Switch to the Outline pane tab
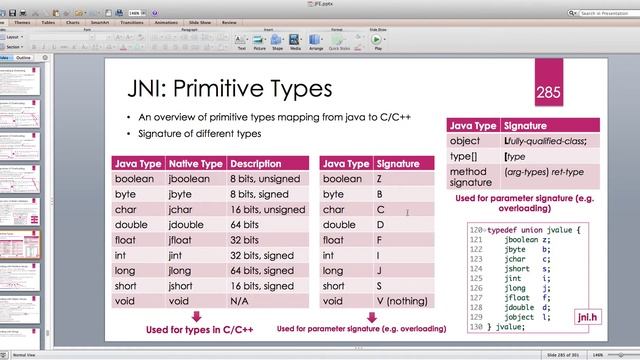The image size is (640, 360). click(x=23, y=58)
